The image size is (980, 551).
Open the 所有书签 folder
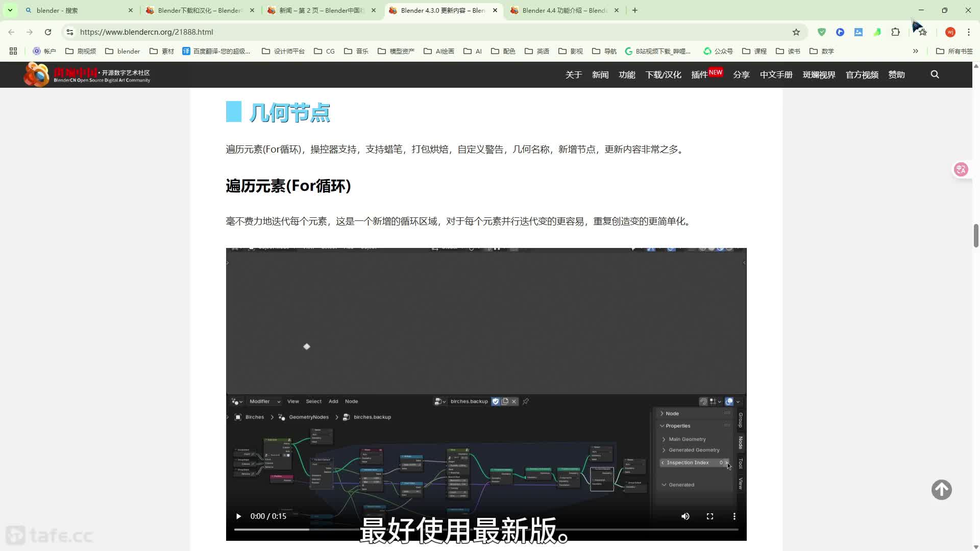tap(954, 51)
